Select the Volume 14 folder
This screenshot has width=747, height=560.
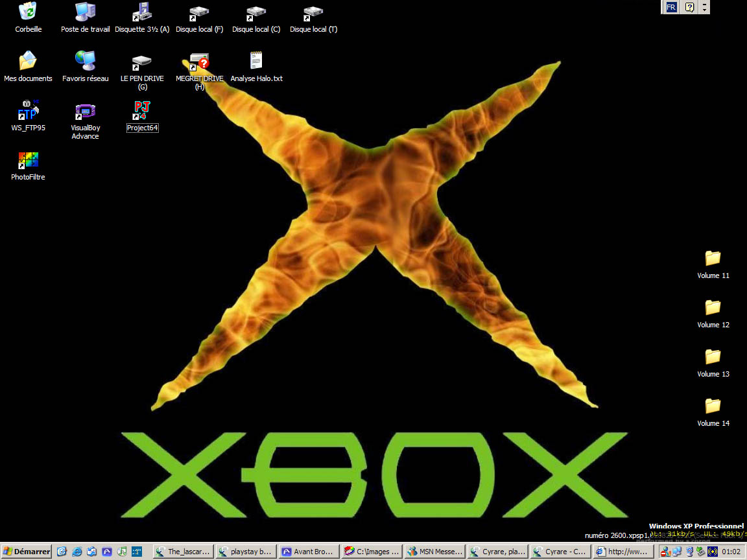(713, 412)
